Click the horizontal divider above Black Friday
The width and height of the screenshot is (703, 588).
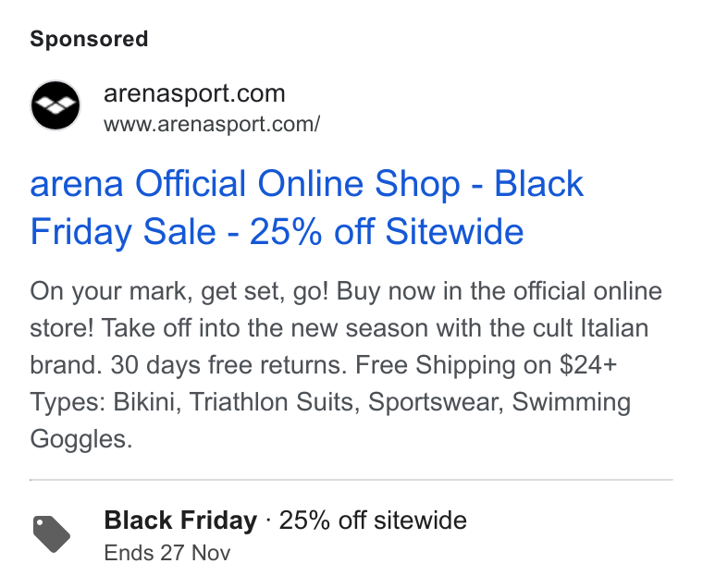(351, 480)
